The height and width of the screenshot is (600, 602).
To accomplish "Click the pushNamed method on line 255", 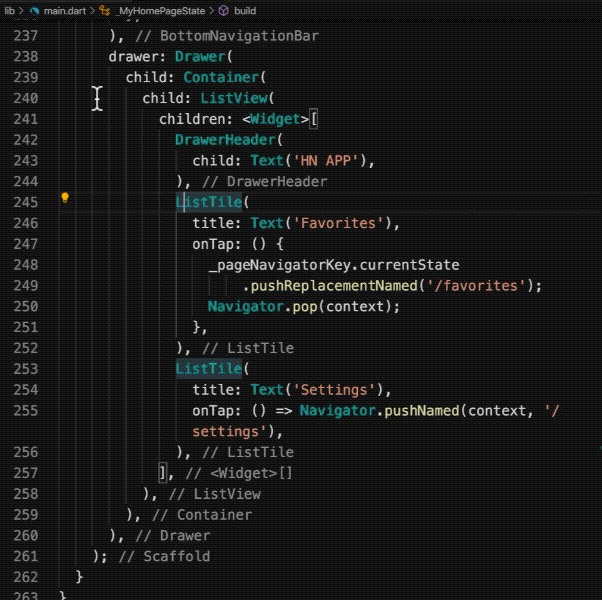I will pos(422,411).
